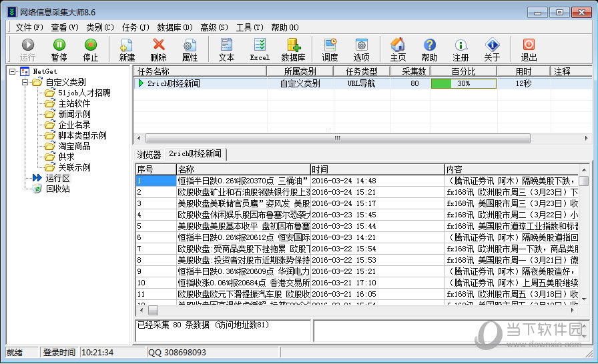The height and width of the screenshot is (364, 598).
Task: Open the 任务(T) menu
Action: (x=135, y=27)
